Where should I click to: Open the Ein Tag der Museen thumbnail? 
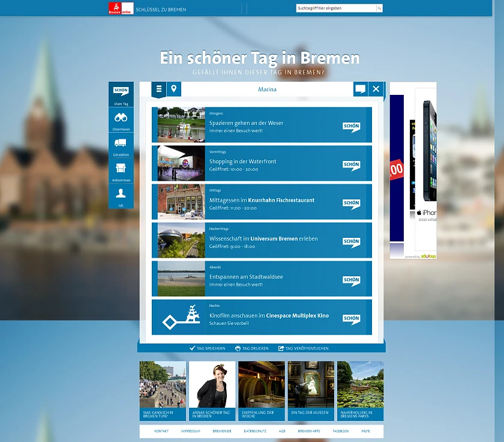click(x=311, y=390)
